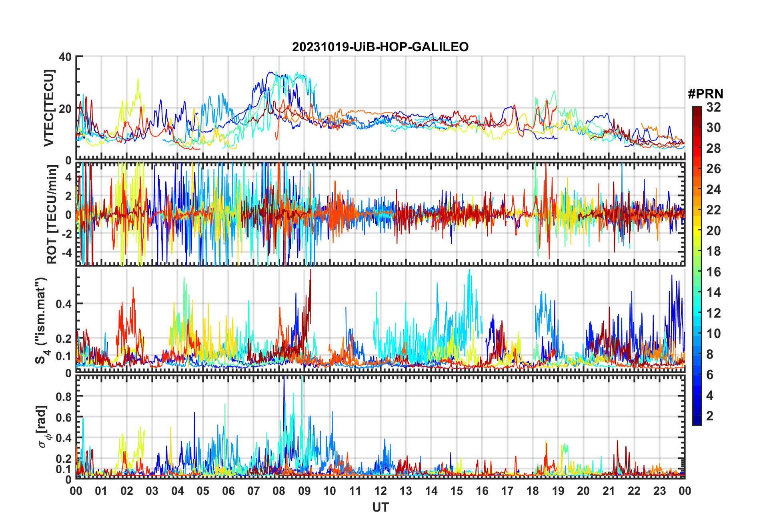Click x-axis hour label 09
The width and height of the screenshot is (761, 532).
304,491
